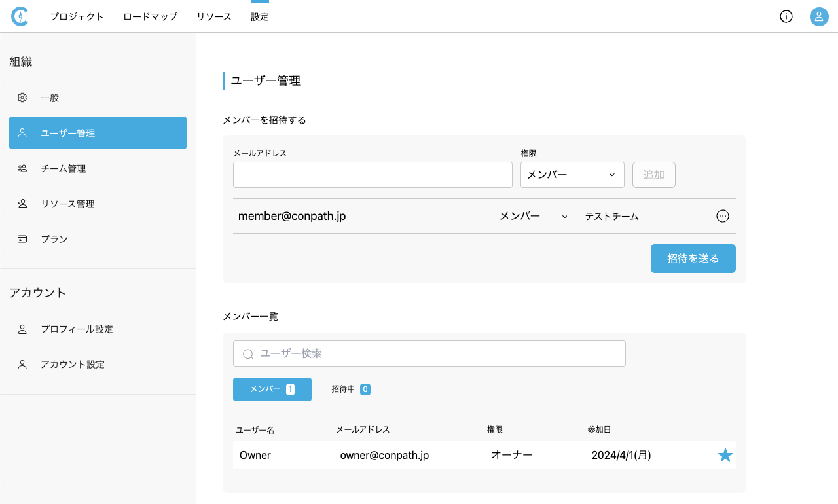Open 一般 settings with the gear icon
This screenshot has width=838, height=504.
22,98
